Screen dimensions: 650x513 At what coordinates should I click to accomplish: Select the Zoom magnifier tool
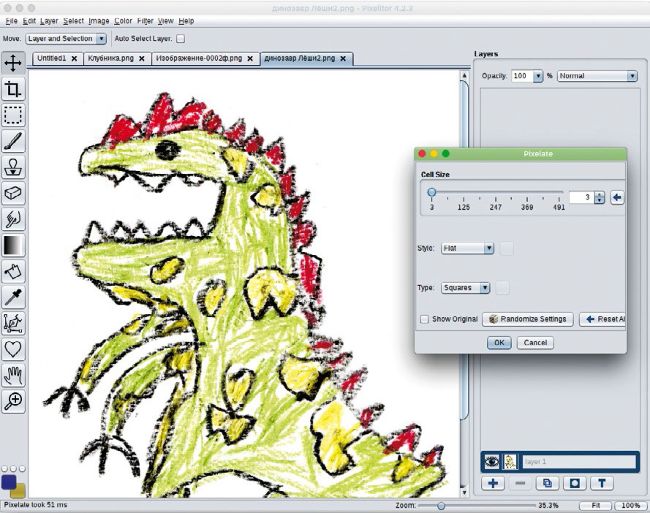[x=14, y=401]
